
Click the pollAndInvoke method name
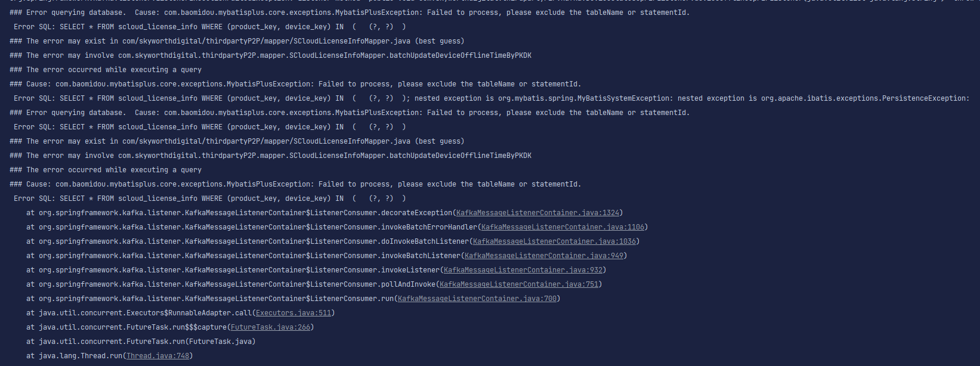[409, 284]
